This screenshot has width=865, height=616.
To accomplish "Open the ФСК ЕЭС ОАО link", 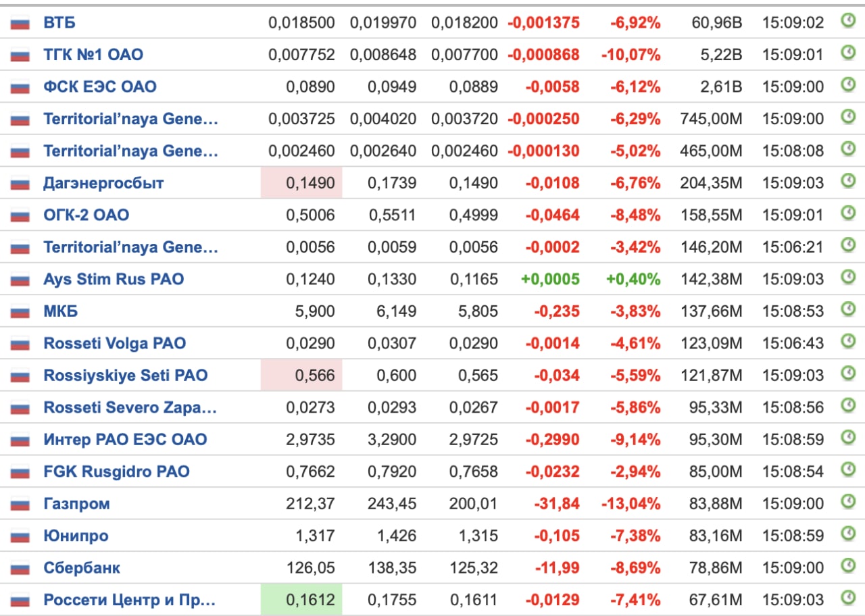I will pos(100,86).
